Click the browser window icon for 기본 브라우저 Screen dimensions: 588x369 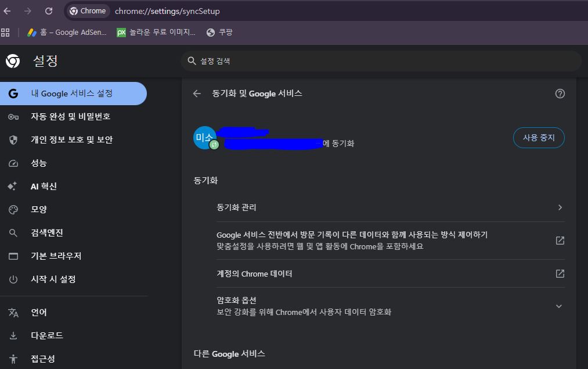[13, 256]
